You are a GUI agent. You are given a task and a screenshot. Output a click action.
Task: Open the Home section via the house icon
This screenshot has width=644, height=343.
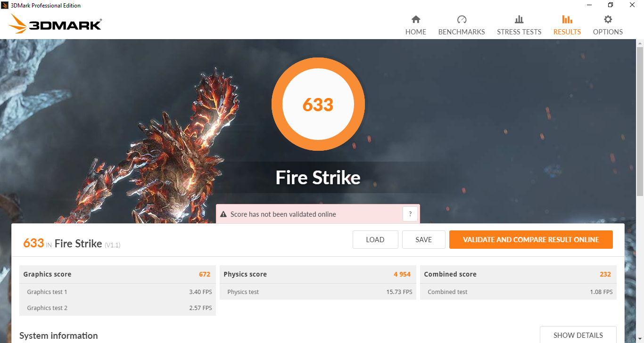(x=416, y=19)
